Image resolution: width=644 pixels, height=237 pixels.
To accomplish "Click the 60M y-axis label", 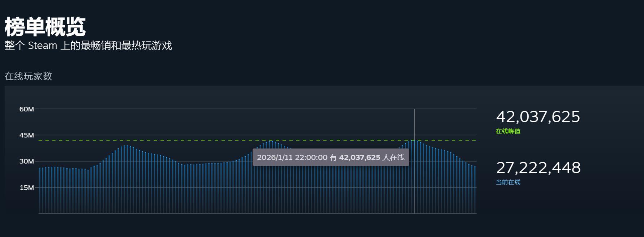I will click(x=26, y=109).
